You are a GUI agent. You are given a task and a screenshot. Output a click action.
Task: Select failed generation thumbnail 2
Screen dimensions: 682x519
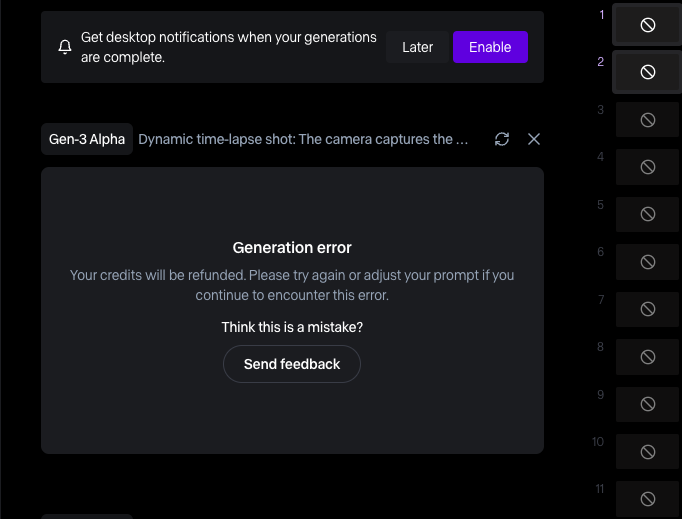point(647,72)
